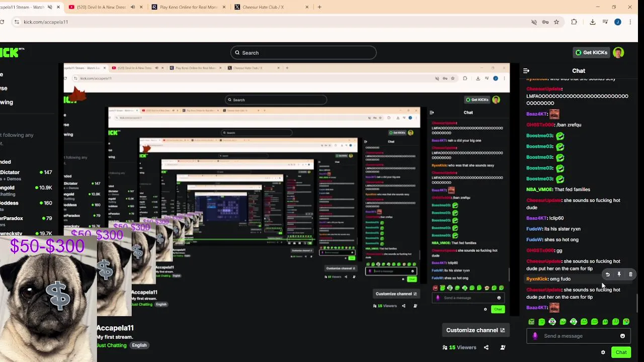Open Accapela11 channel name link
This screenshot has height=362, width=644.
[x=115, y=328]
